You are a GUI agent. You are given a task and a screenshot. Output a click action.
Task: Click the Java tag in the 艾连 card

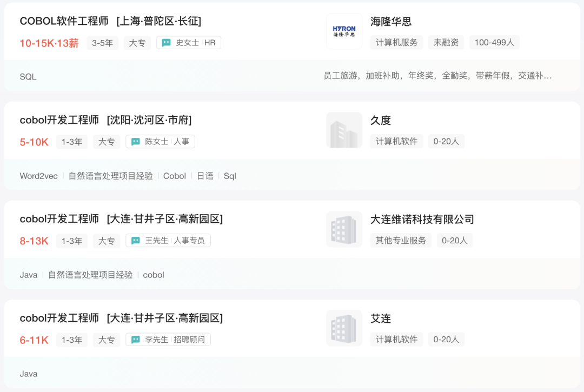click(x=29, y=374)
